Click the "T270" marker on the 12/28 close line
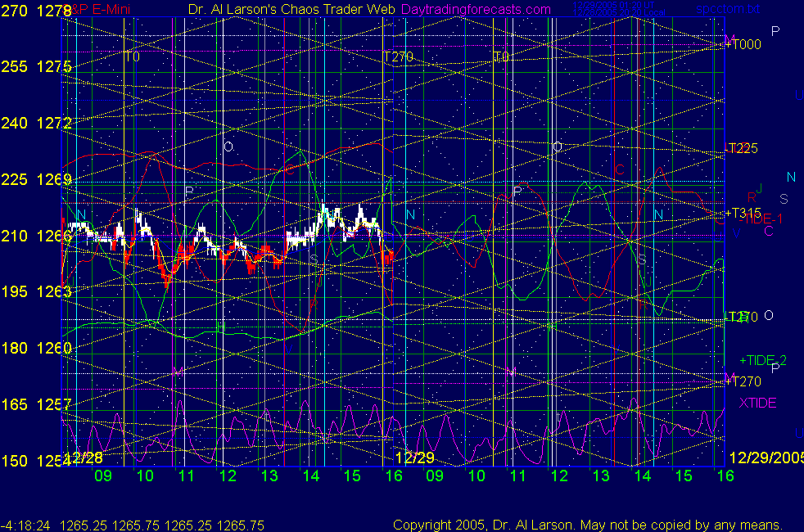The image size is (804, 532). (399, 57)
